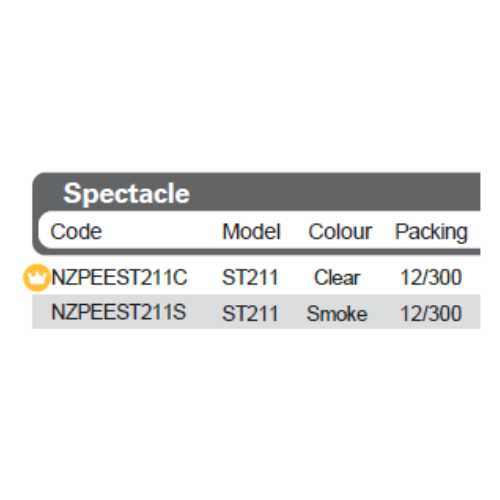Click 12/300 packing in Clear row
Viewport: 500px width, 500px height.
coord(431,277)
